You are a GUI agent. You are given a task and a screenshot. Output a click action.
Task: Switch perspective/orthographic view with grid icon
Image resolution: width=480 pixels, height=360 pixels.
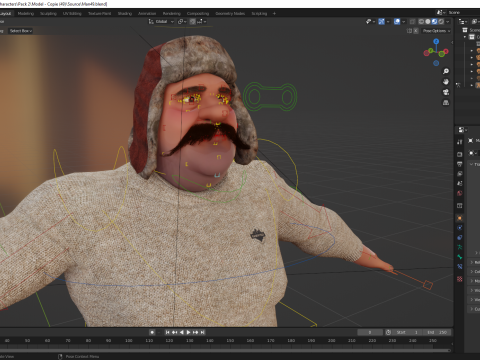446,103
